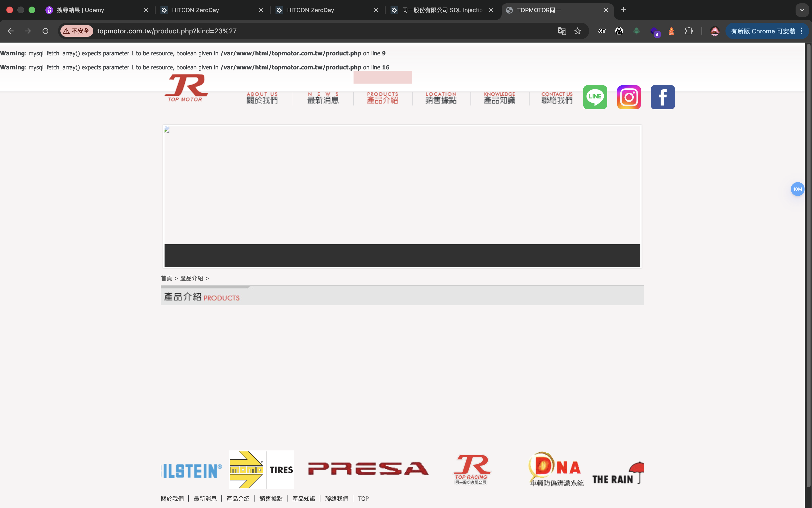Go back with the browser back arrow
This screenshot has width=812, height=508.
[11, 31]
